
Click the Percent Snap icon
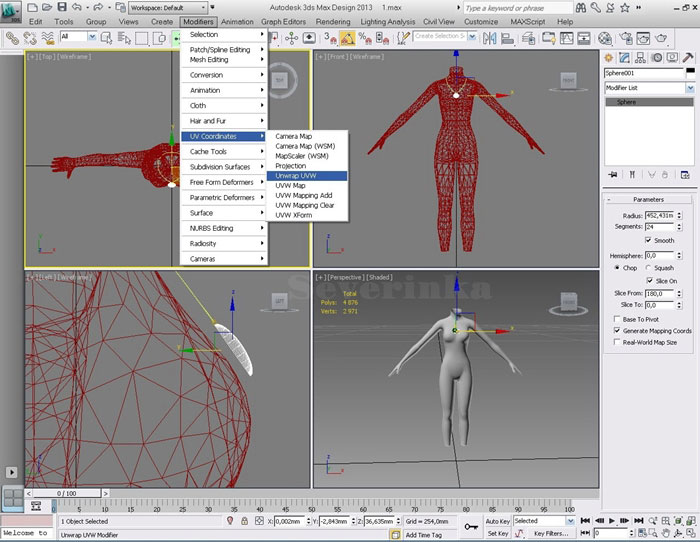[x=365, y=38]
